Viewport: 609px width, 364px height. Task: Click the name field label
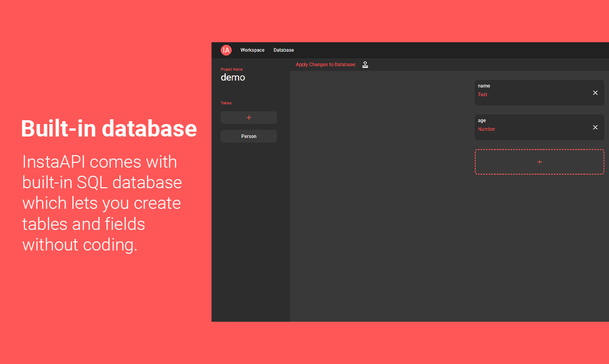pyautogui.click(x=484, y=86)
